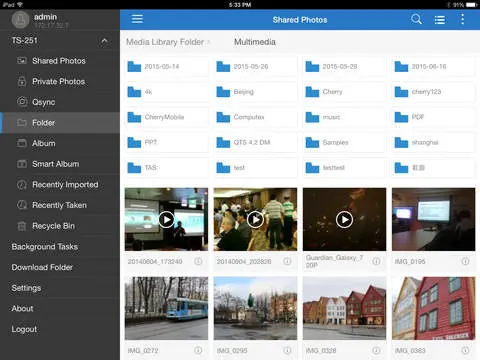This screenshot has height=360, width=480.
Task: Show info for IMG_0383
Action: 465,350
